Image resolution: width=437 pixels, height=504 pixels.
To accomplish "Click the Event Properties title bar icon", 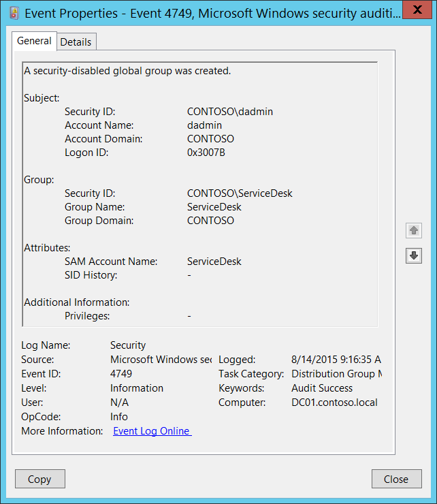I will tap(14, 12).
